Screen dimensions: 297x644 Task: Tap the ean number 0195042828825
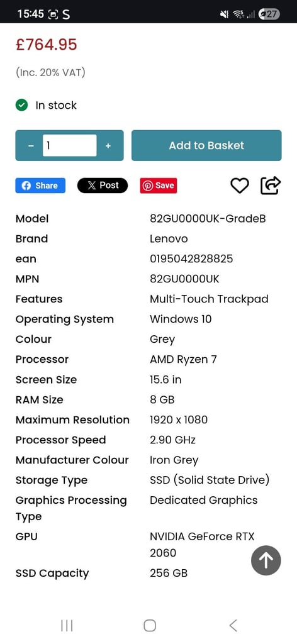click(x=191, y=258)
